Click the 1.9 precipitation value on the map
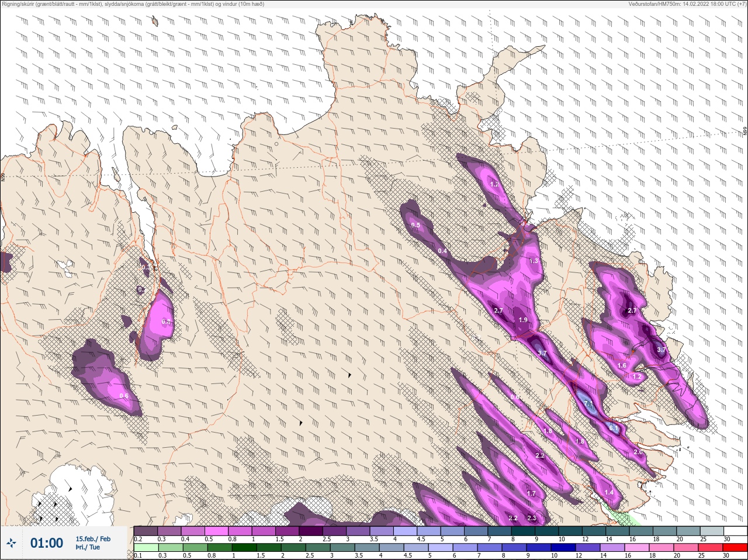748x560 pixels. tap(523, 320)
